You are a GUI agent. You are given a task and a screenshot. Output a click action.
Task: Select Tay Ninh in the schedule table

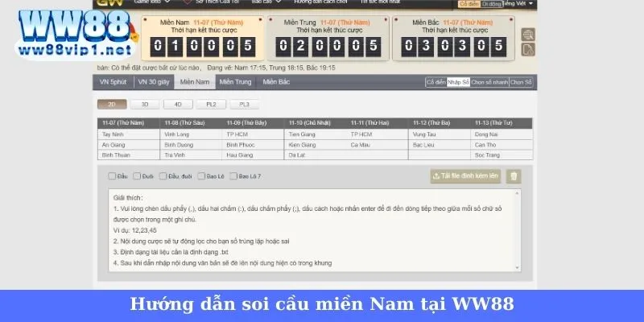(x=113, y=134)
